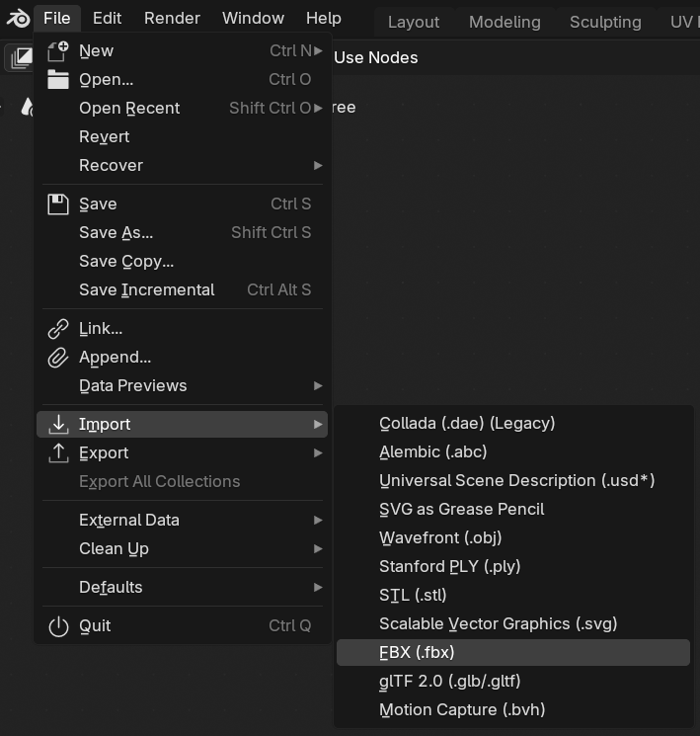The width and height of the screenshot is (700, 736).
Task: Click the Open folder icon
Action: [58, 80]
